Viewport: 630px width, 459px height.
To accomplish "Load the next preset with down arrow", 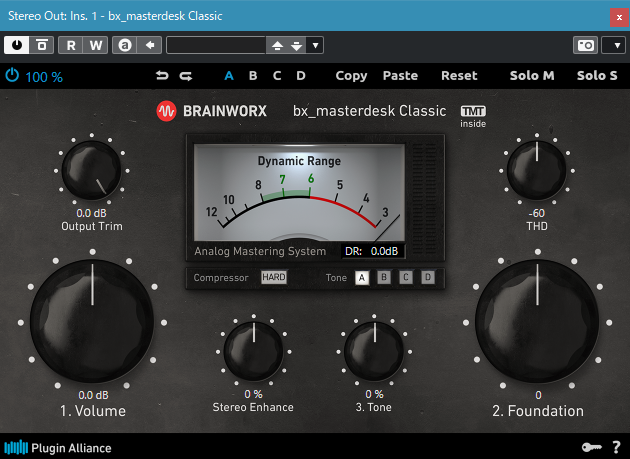I will (297, 45).
